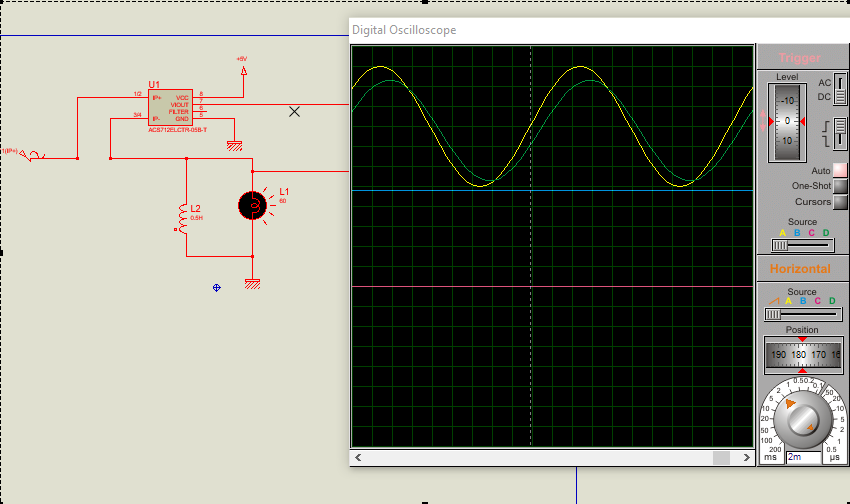Viewport: 850px width, 504px height.
Task: Click the Horizontal Source selector slider
Action: 802,313
